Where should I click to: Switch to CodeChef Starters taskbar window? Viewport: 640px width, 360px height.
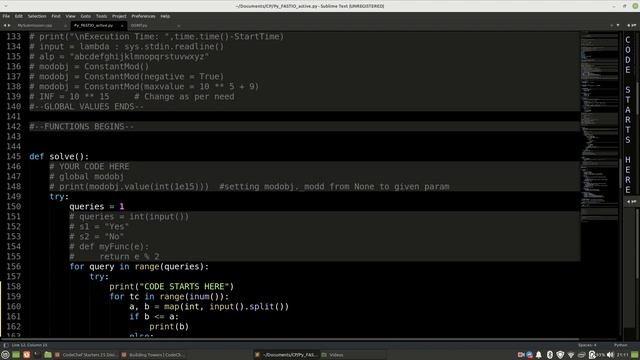tap(86, 355)
